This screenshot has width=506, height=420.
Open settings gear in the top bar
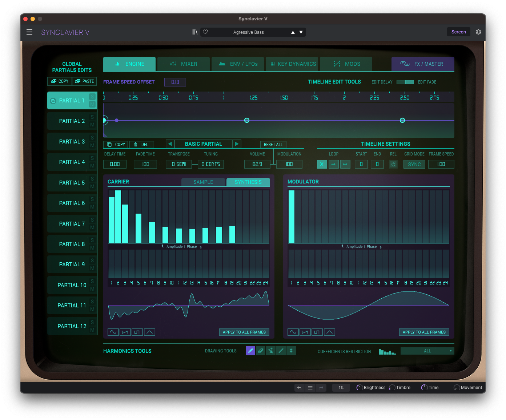point(478,32)
